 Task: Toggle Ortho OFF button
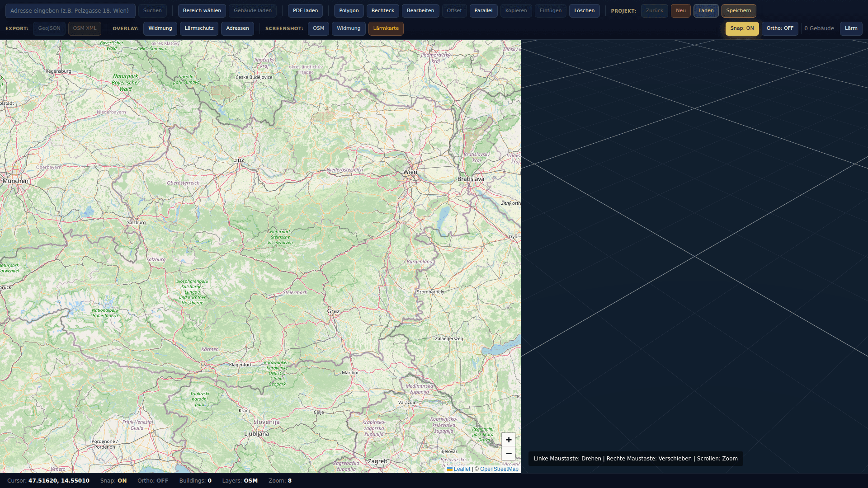pos(779,28)
